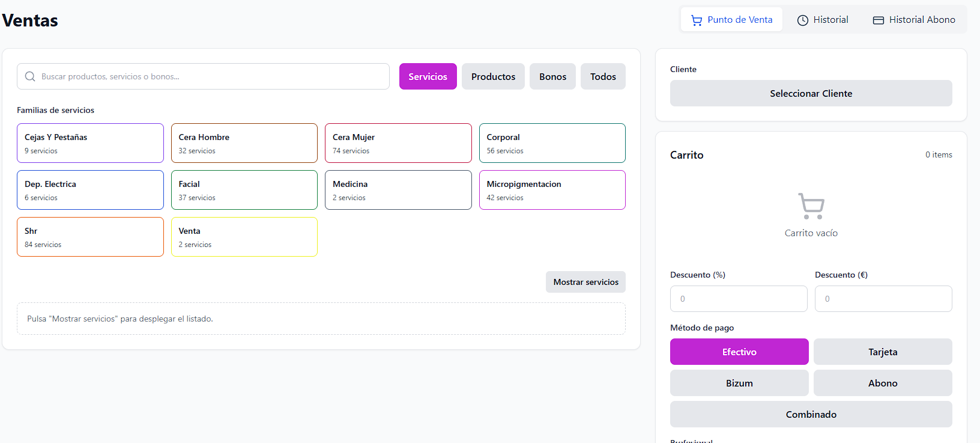The image size is (980, 443).
Task: Expand the list with Mostrar servicios
Action: pos(585,282)
